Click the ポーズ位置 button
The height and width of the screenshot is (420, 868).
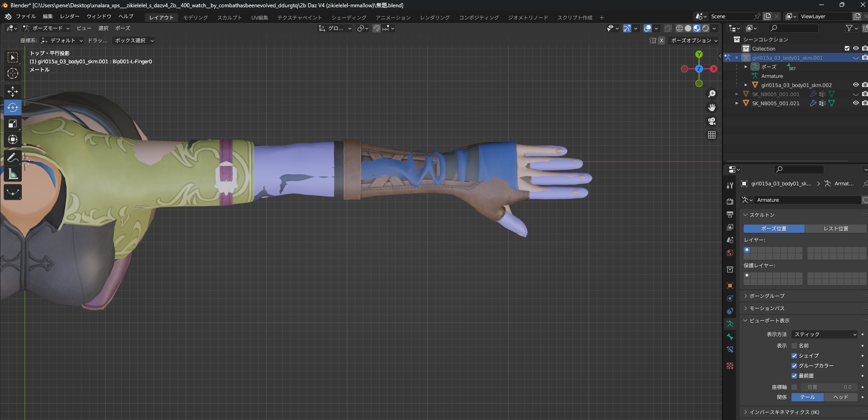click(x=774, y=229)
